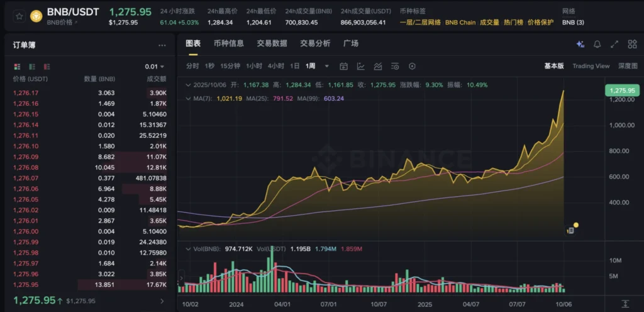Reset chart scale icon at bottom right
Image resolution: width=644 pixels, height=312 pixels.
click(x=625, y=304)
